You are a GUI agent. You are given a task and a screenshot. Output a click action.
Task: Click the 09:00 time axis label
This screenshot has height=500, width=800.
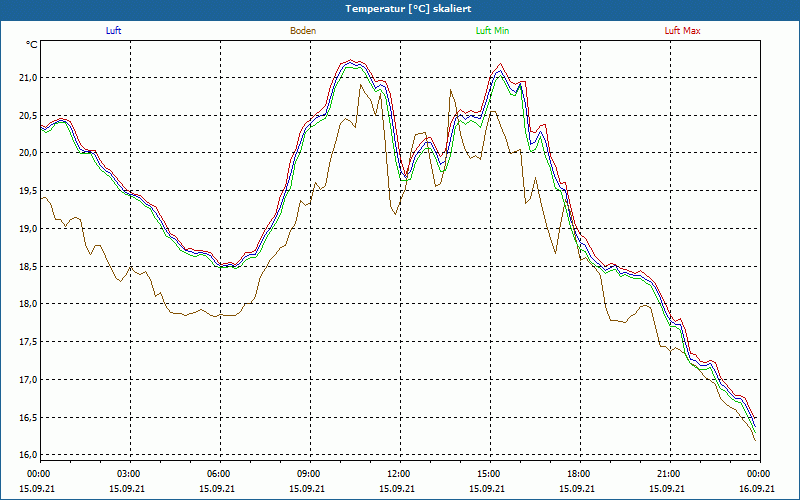pyautogui.click(x=309, y=474)
